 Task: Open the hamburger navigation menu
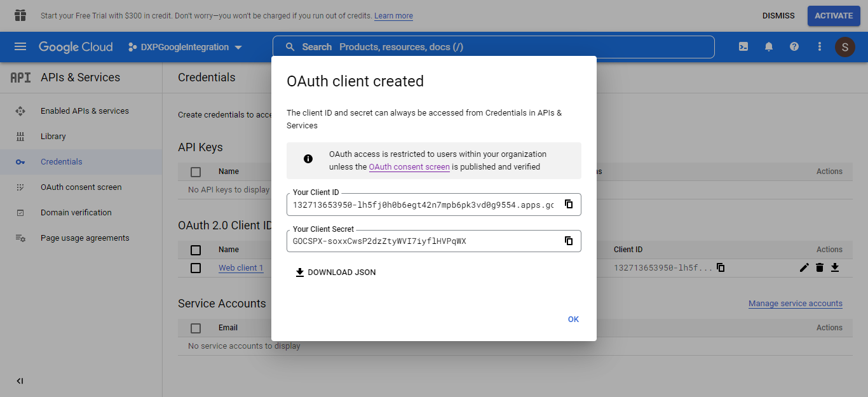(x=20, y=47)
